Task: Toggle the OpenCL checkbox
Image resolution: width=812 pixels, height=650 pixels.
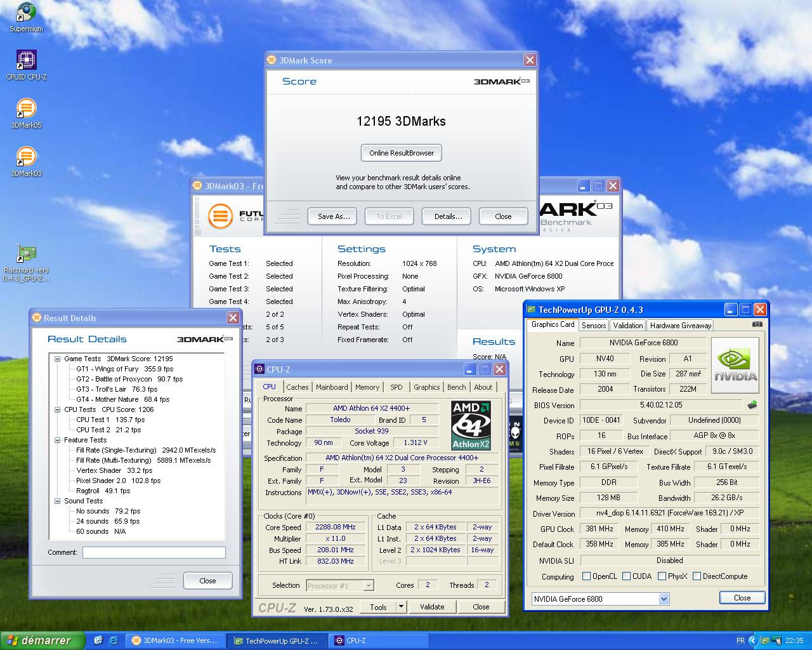Action: (x=587, y=576)
